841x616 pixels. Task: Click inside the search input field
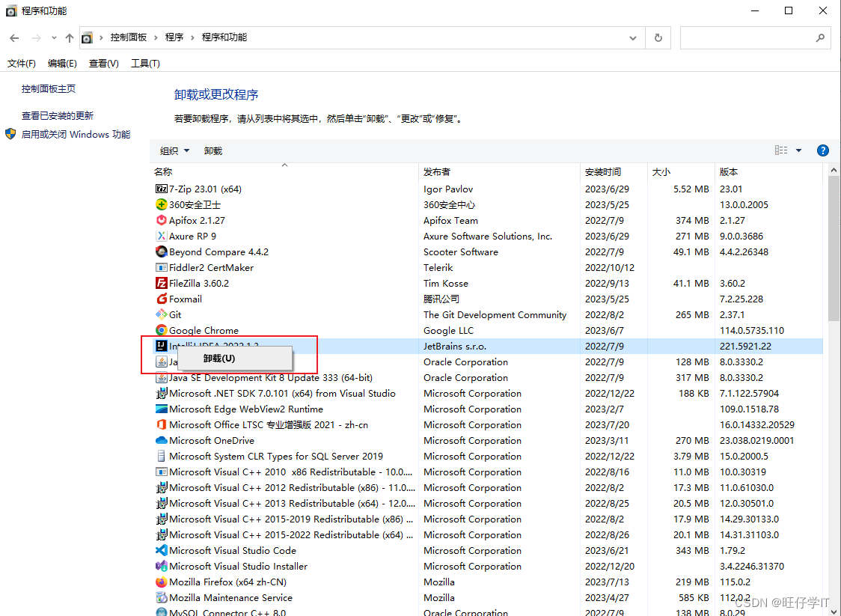click(x=747, y=37)
